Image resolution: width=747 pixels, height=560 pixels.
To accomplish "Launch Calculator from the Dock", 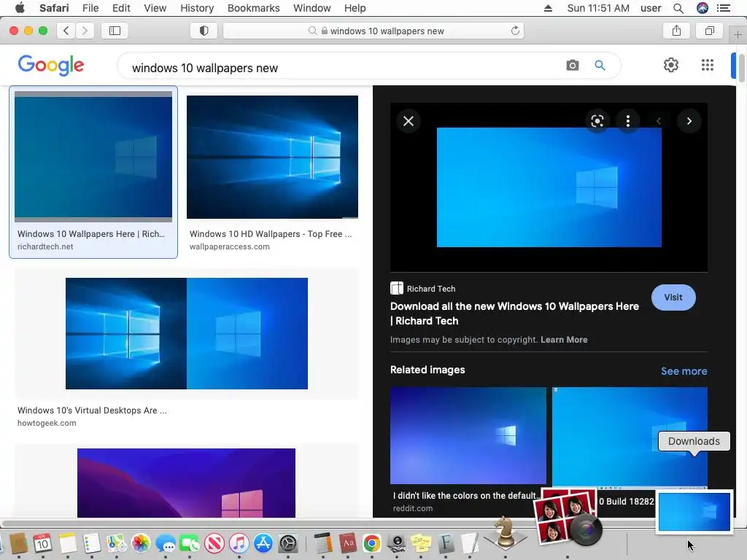I will click(x=323, y=542).
